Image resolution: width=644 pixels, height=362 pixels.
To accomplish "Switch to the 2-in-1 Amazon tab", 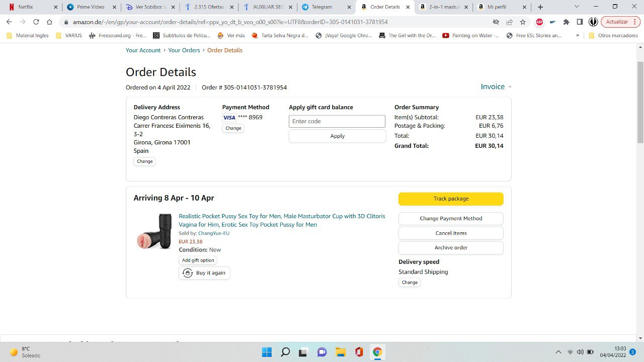I will tap(444, 7).
